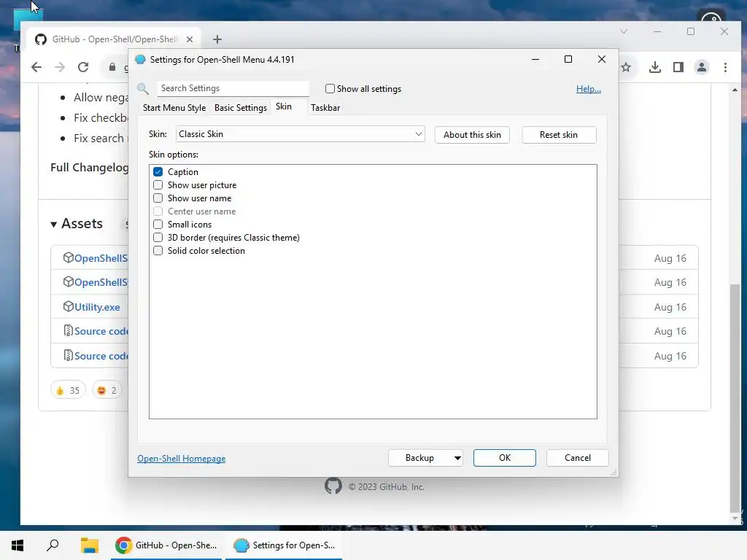Close the GitHub Open-Shell tab

[x=190, y=39]
